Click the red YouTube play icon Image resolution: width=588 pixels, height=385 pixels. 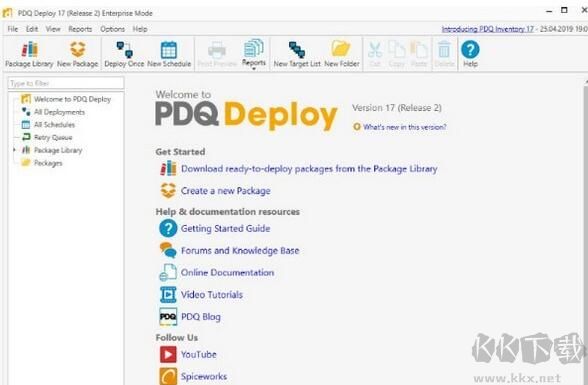pyautogui.click(x=168, y=354)
